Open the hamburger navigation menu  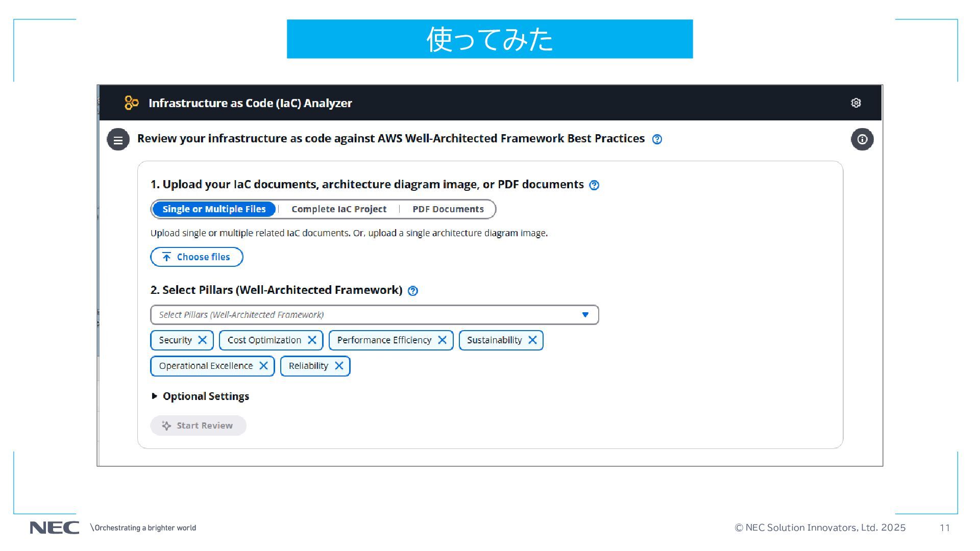(x=118, y=139)
